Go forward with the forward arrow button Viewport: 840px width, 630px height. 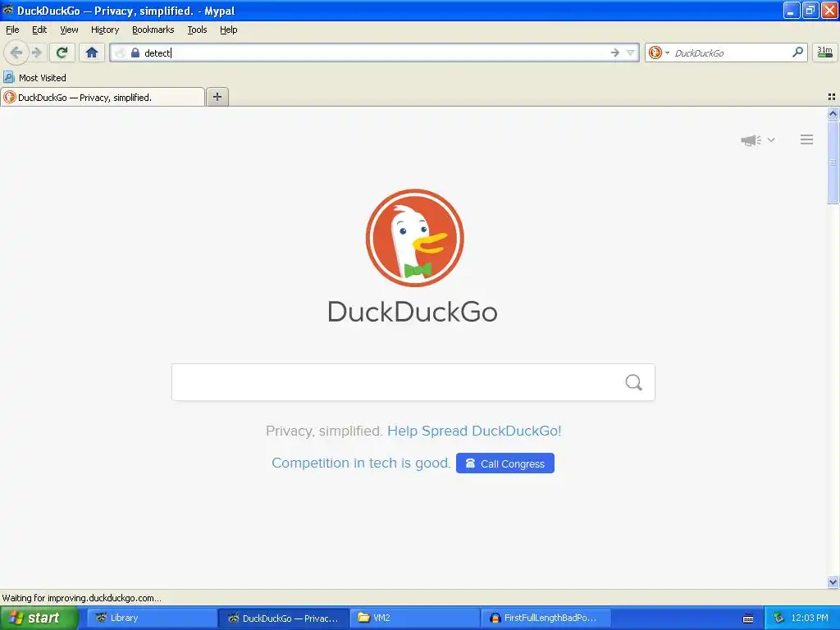click(37, 52)
